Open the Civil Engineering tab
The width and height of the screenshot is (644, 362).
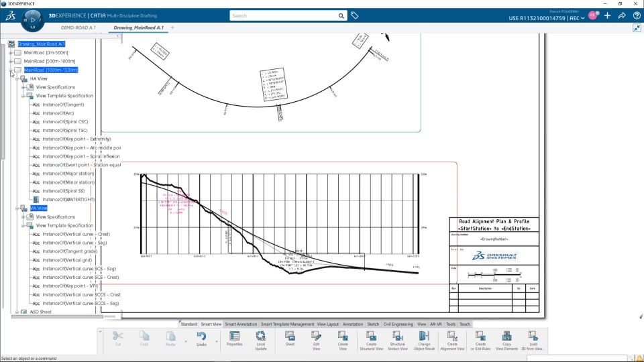pos(398,324)
